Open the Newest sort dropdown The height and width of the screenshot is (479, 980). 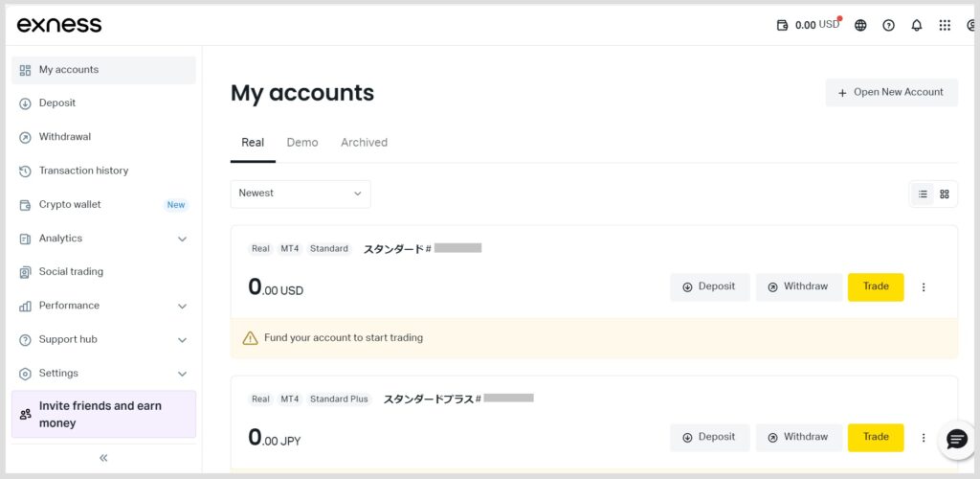[x=301, y=194]
